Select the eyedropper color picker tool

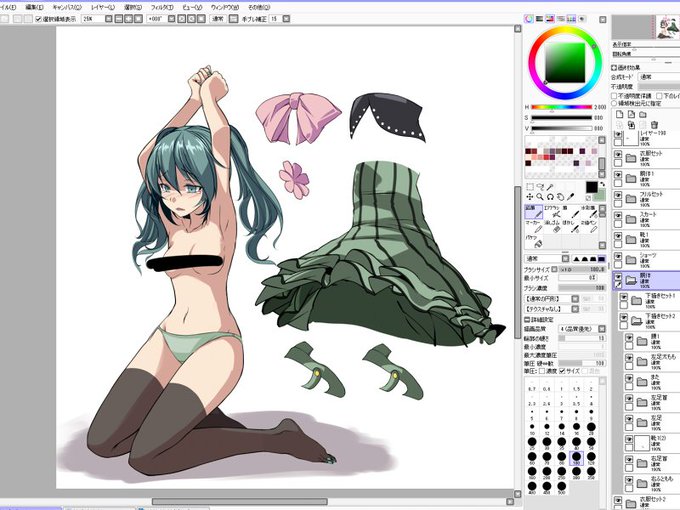click(x=571, y=197)
